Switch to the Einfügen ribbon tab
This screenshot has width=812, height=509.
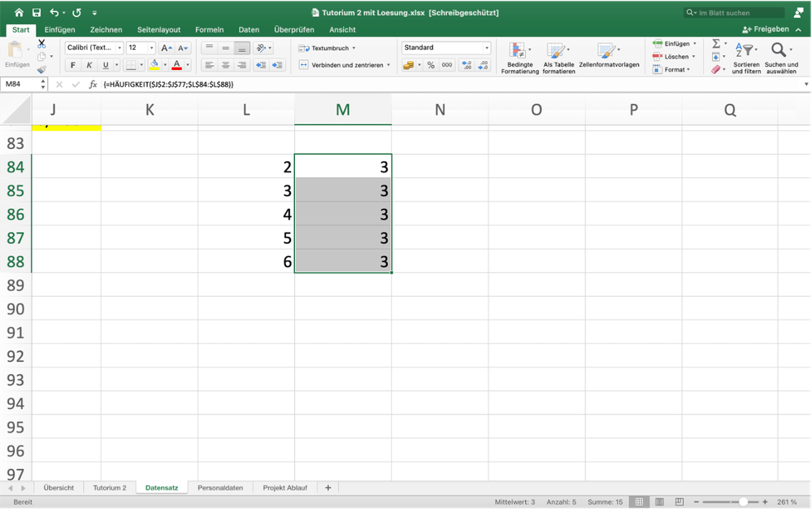point(59,29)
